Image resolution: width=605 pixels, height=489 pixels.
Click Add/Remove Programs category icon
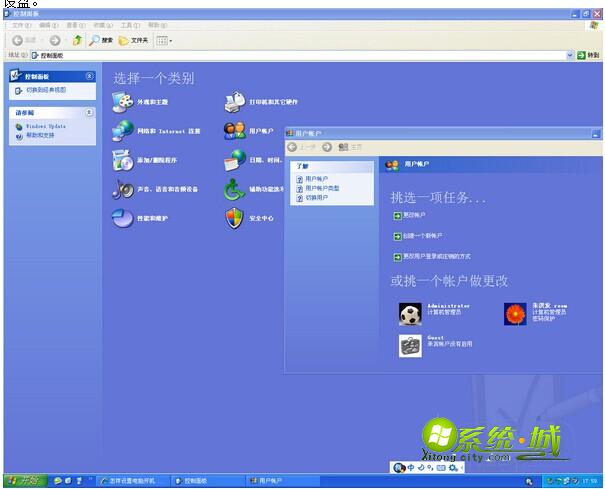122,159
